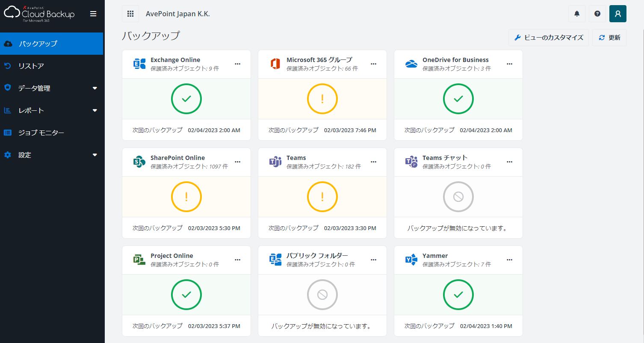The height and width of the screenshot is (343, 644).
Task: Click OneDrive for Business success status circle
Action: click(458, 99)
